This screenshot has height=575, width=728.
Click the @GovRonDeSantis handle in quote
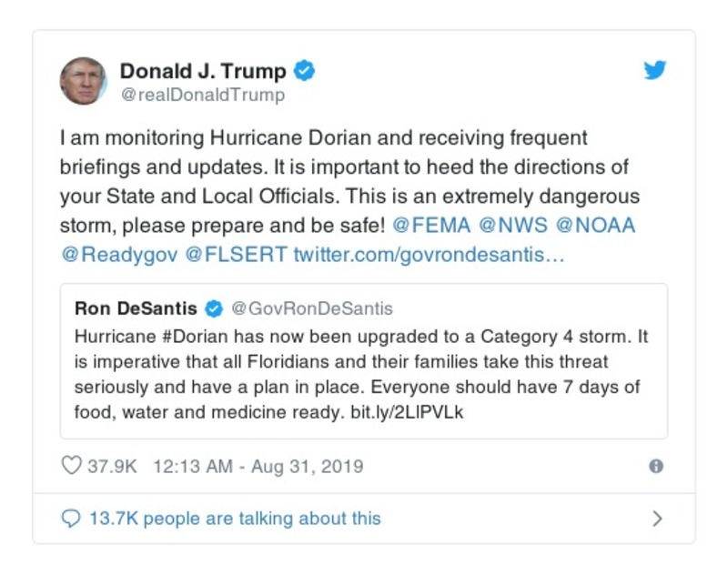312,308
